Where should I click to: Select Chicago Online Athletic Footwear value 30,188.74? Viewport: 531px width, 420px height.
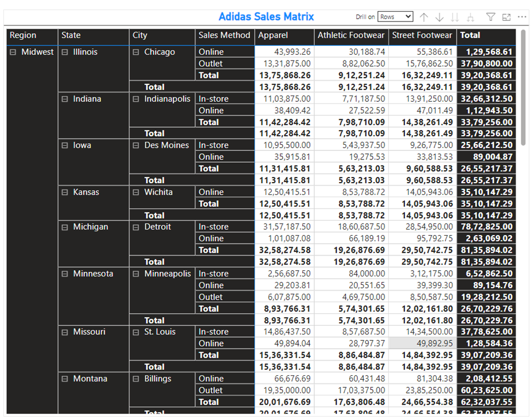pos(351,52)
